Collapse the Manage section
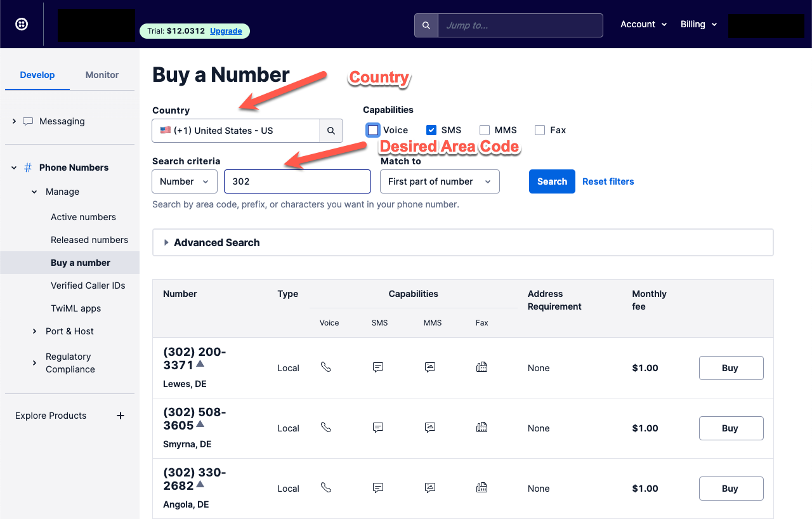 (34, 192)
